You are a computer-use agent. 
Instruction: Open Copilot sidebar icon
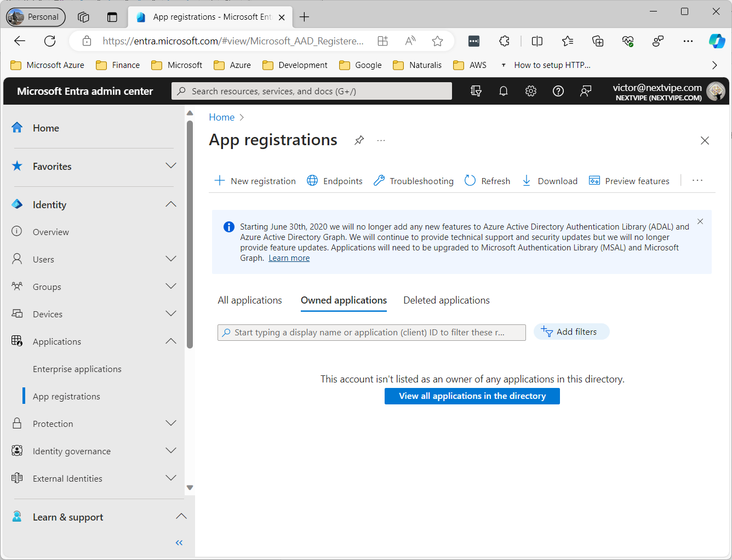[x=717, y=41]
